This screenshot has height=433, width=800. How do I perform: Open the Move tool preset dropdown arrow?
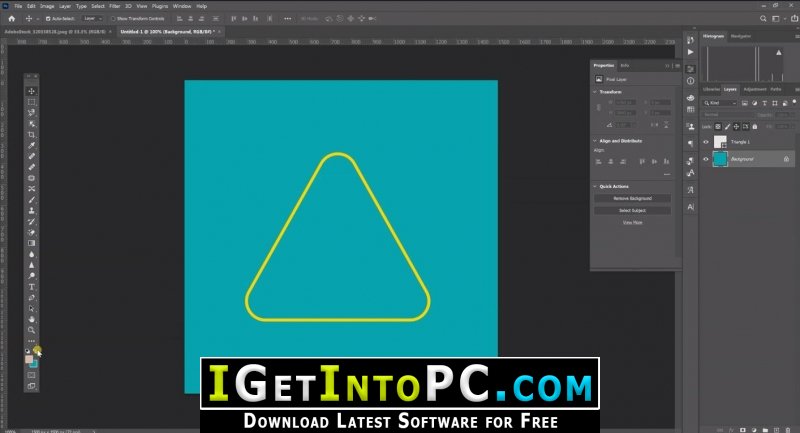point(37,19)
